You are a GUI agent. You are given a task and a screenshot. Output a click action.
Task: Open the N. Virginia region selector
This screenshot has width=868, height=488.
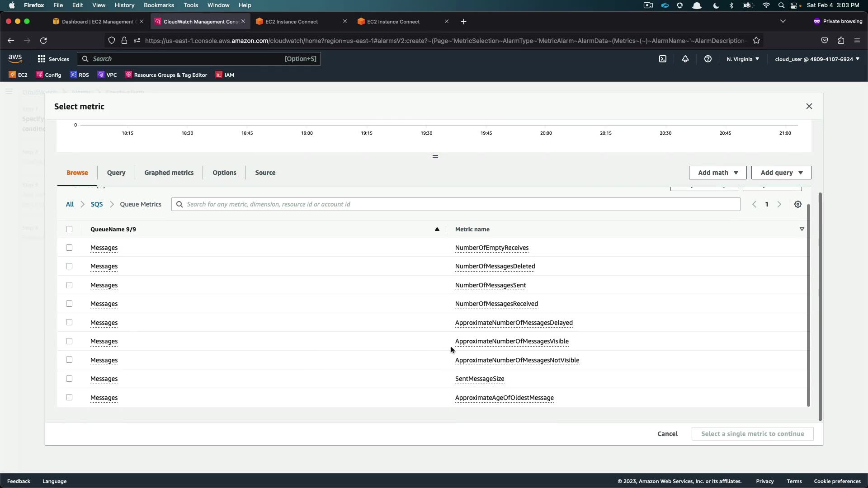click(x=743, y=59)
